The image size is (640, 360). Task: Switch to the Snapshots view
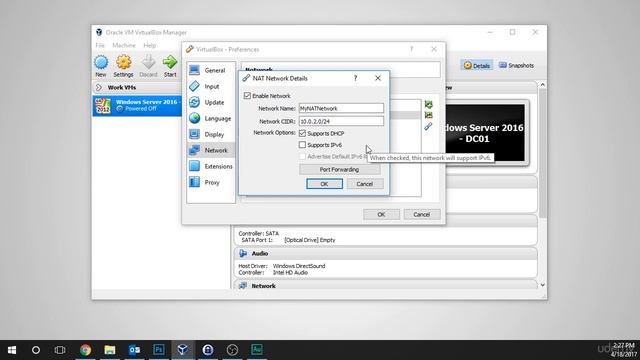[x=516, y=65]
